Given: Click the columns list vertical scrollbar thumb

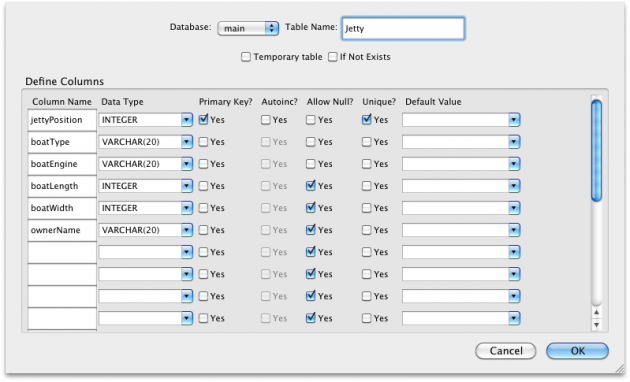Looking at the screenshot, I should pyautogui.click(x=597, y=150).
